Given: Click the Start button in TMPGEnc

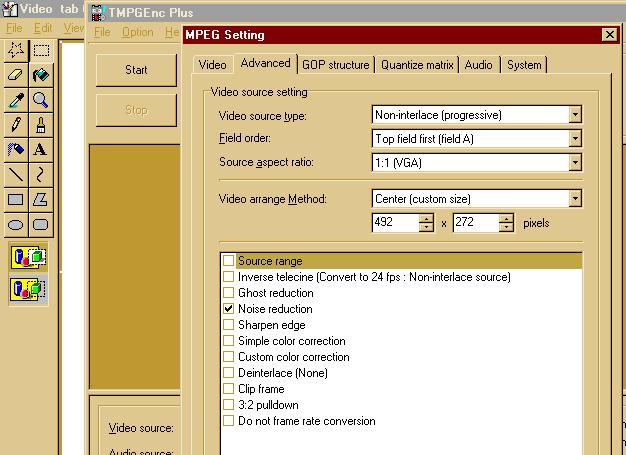Looking at the screenshot, I should [x=136, y=70].
